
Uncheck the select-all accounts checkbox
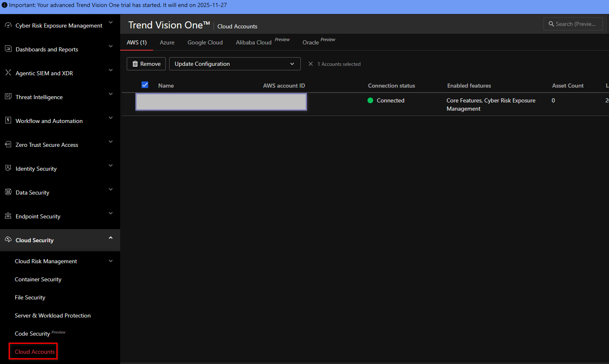[145, 85]
